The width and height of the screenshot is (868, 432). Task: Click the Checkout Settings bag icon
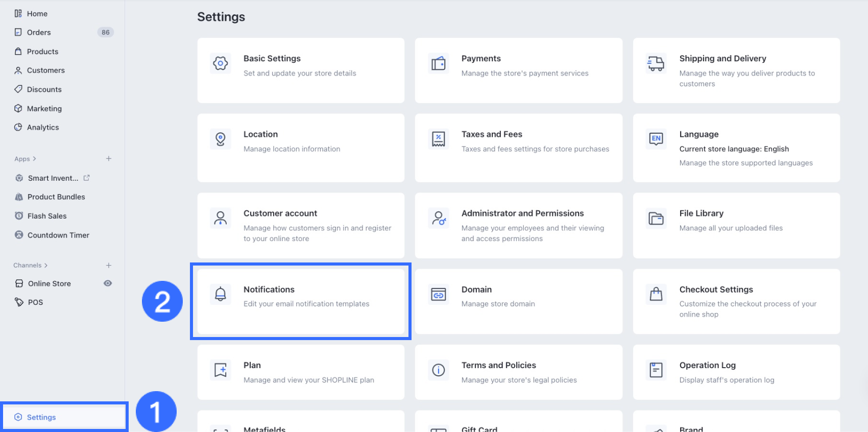coord(656,294)
